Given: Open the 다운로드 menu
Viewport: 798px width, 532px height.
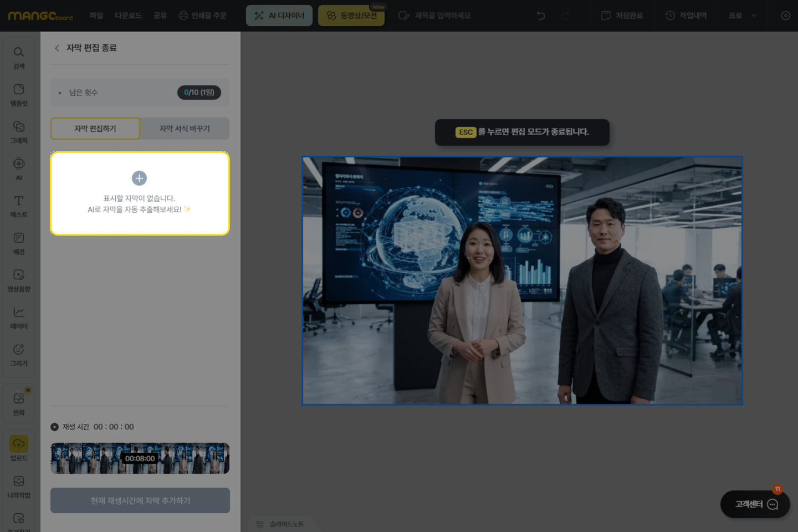Looking at the screenshot, I should click(128, 16).
